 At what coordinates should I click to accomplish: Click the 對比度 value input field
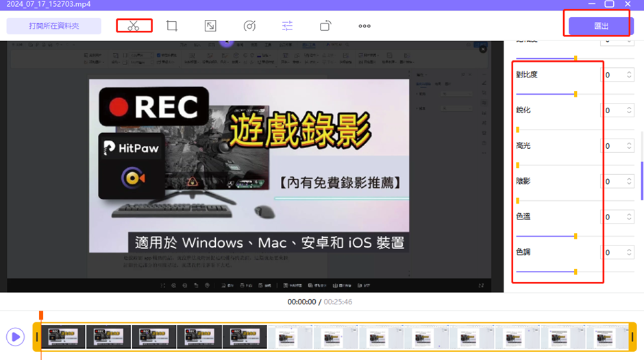pyautogui.click(x=613, y=75)
